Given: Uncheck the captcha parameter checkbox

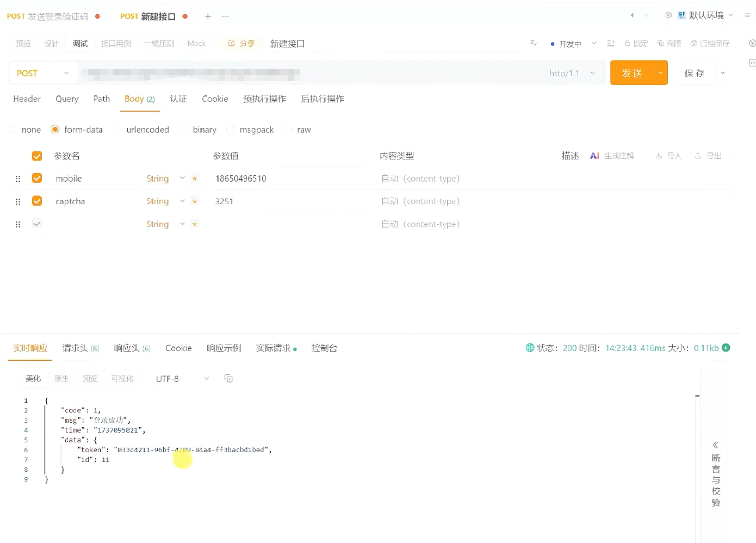Looking at the screenshot, I should point(37,201).
